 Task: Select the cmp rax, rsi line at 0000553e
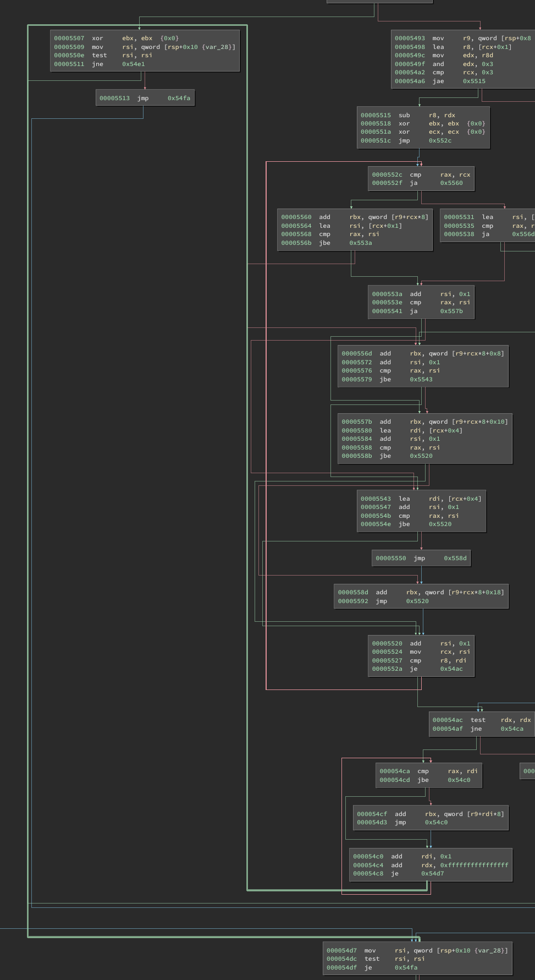pos(421,302)
